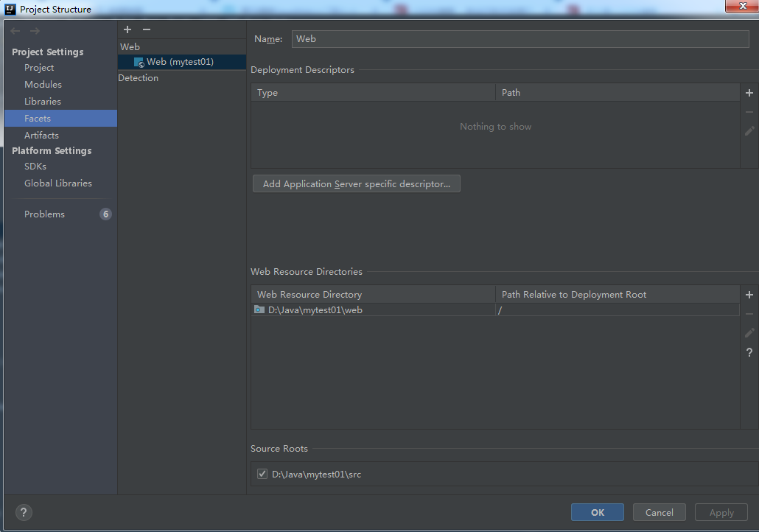This screenshot has width=759, height=532.
Task: Open Global Libraries settings
Action: click(58, 183)
